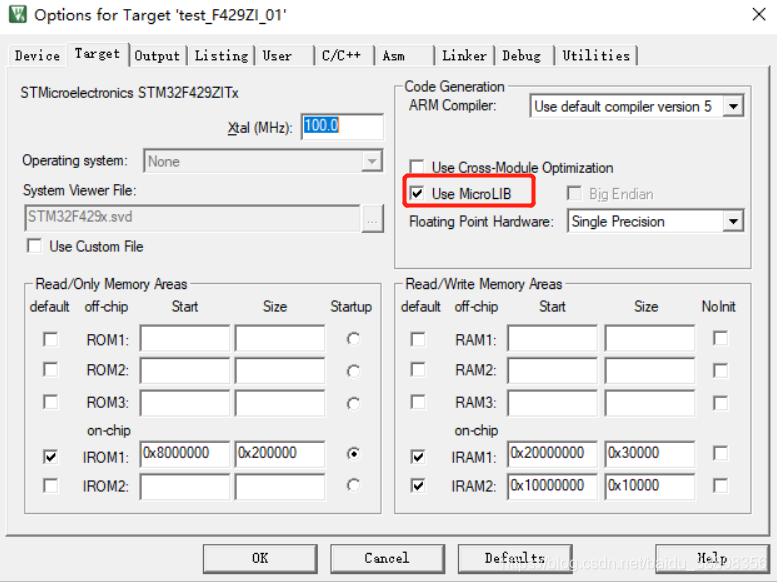
Task: Click the IRAM2 Start address field
Action: click(x=553, y=486)
